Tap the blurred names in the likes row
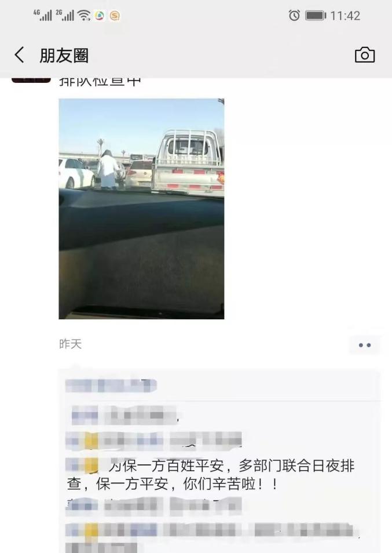The width and height of the screenshot is (392, 553). [x=111, y=385]
